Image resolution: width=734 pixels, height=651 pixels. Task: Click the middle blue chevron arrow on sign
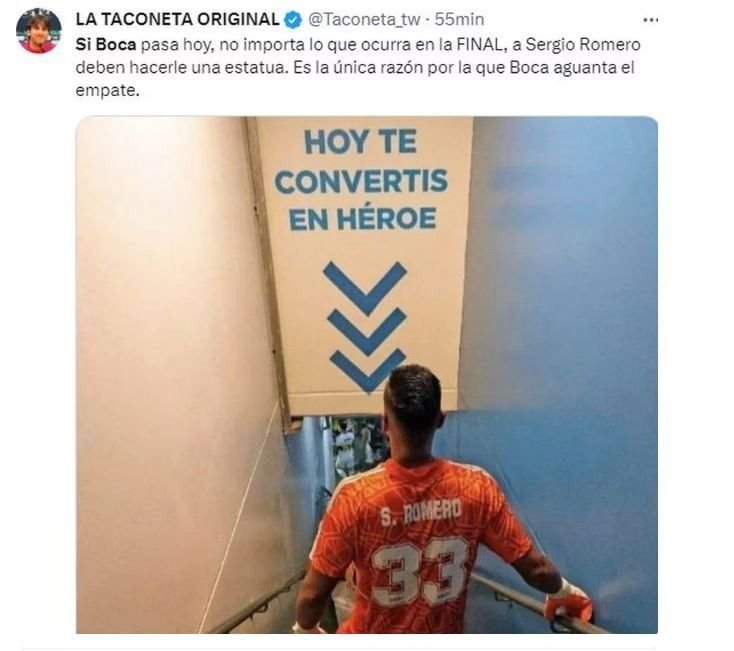point(367,330)
